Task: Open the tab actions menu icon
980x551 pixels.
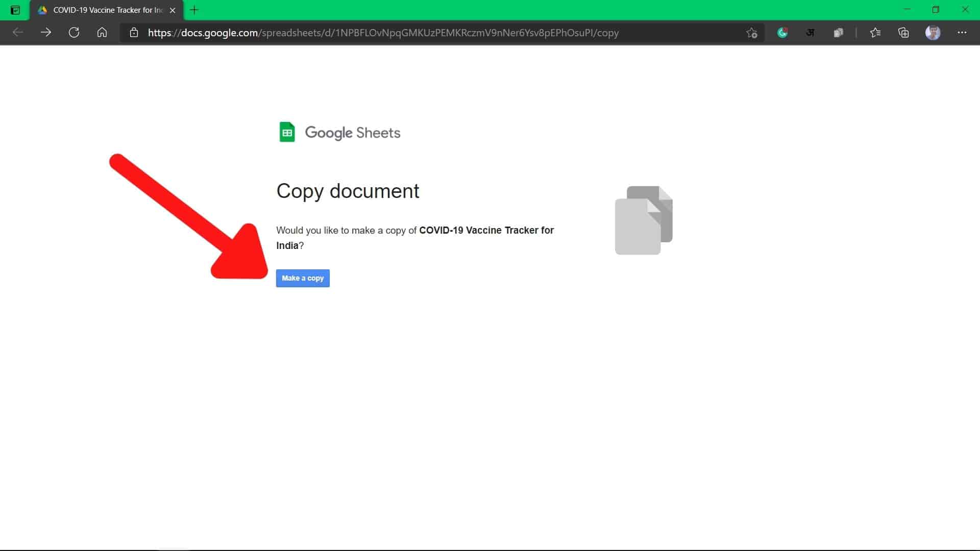Action: [x=15, y=10]
